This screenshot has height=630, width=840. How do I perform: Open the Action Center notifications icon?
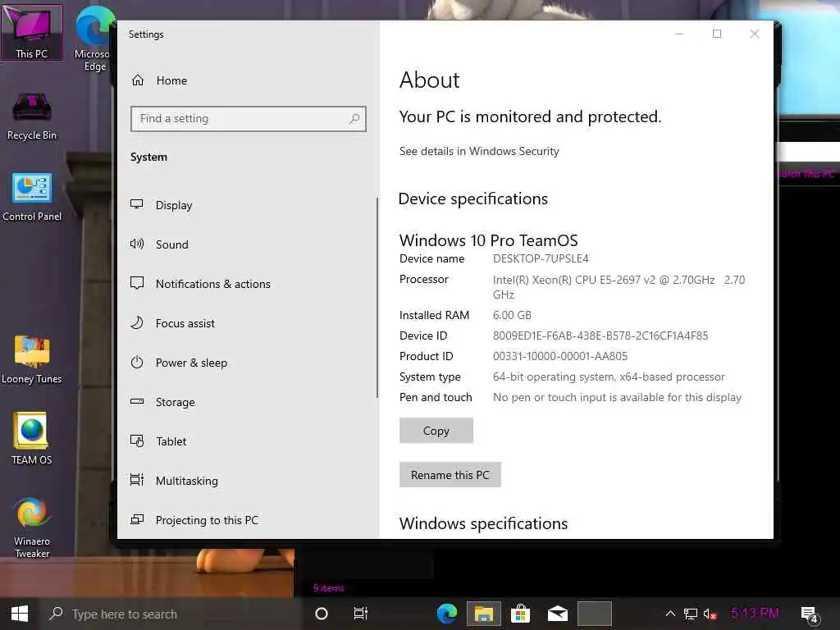[x=809, y=614]
